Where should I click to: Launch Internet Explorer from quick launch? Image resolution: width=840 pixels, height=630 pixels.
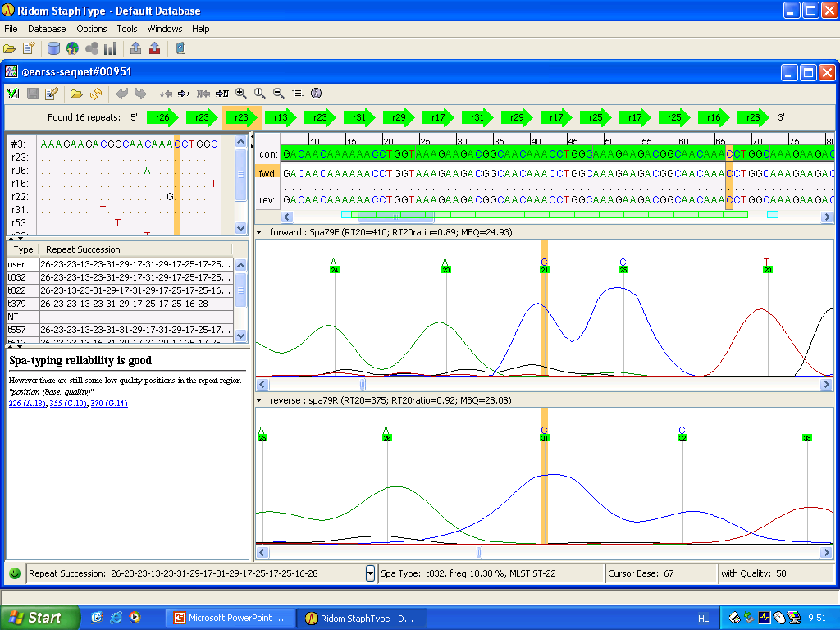[x=116, y=618]
